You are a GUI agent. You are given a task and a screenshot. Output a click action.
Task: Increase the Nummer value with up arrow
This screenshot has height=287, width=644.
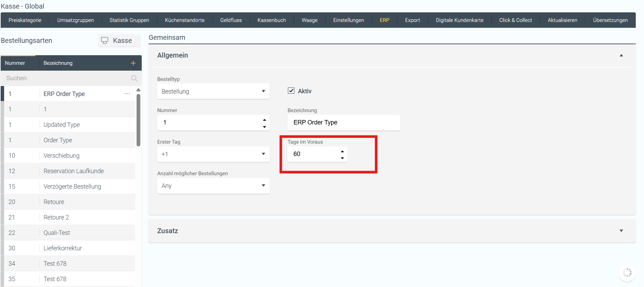[x=264, y=120]
